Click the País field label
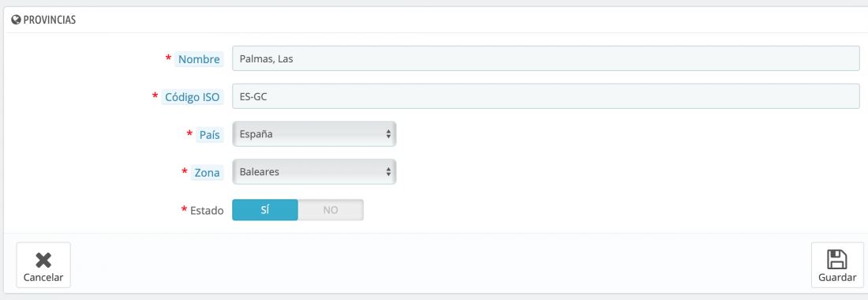 click(211, 134)
